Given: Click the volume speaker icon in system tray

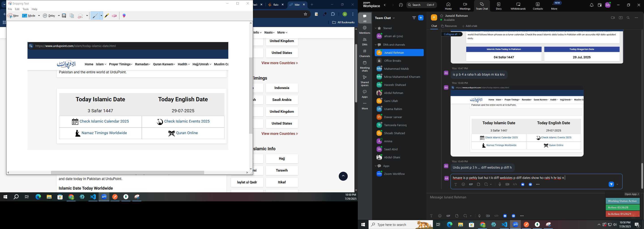Looking at the screenshot, I should 615,225.
